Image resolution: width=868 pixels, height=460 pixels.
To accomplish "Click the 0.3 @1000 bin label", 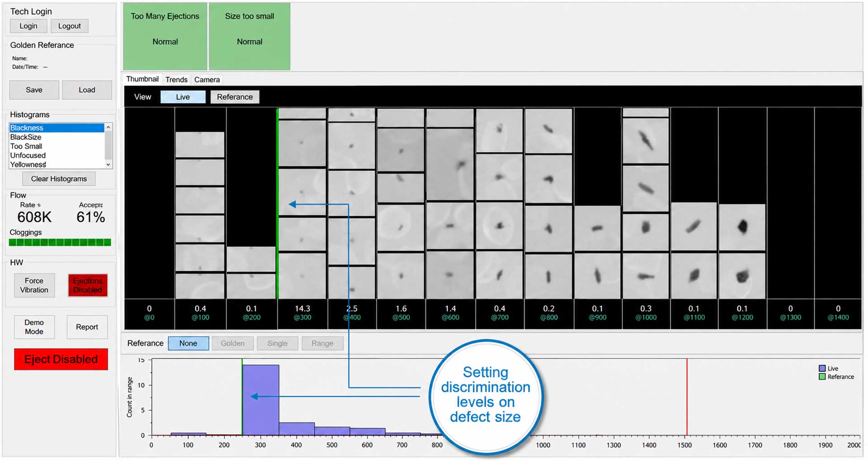I will [x=646, y=313].
